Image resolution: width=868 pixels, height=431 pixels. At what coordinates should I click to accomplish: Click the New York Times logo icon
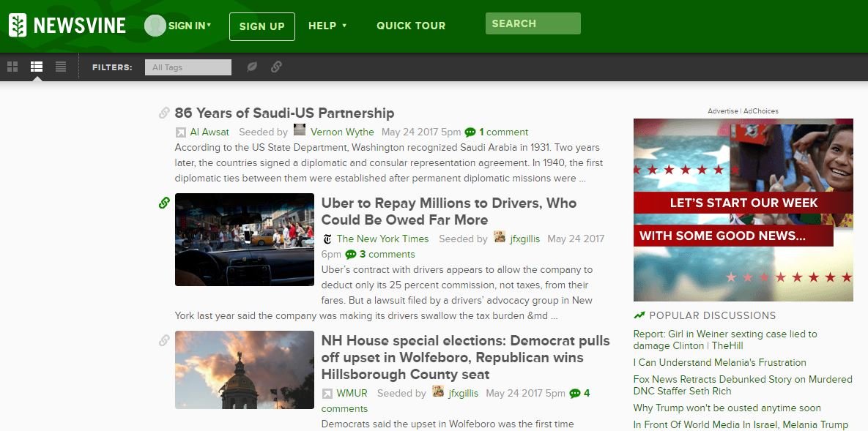(x=327, y=239)
